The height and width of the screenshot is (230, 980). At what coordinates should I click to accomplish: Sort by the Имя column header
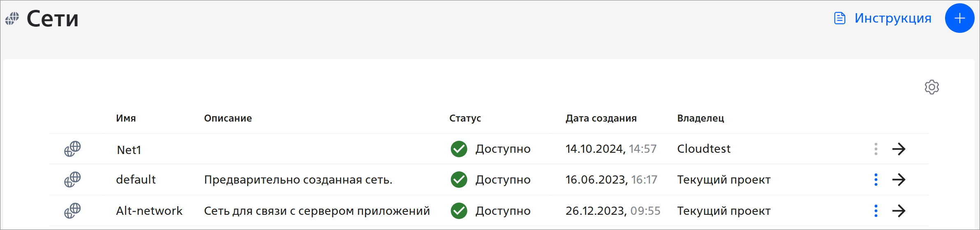(x=126, y=118)
